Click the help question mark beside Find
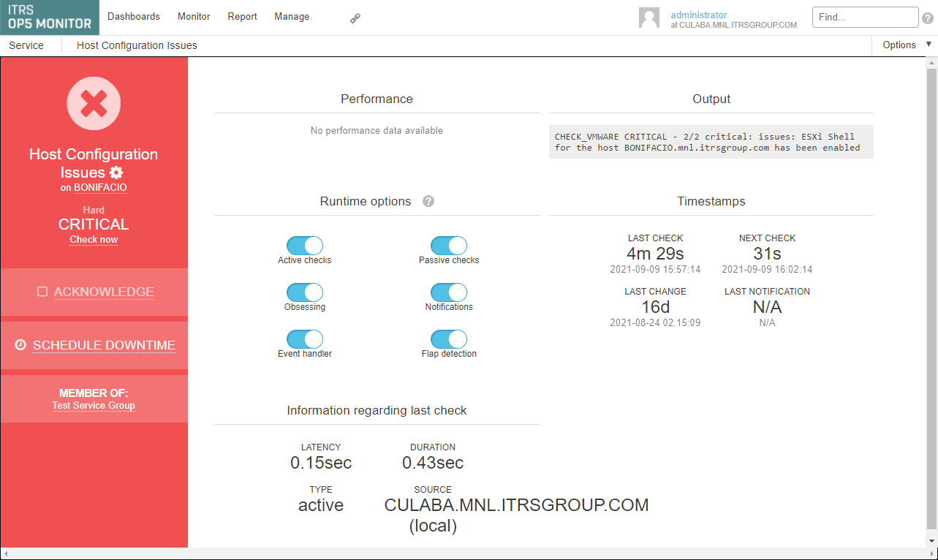The height and width of the screenshot is (560, 938). [x=928, y=18]
